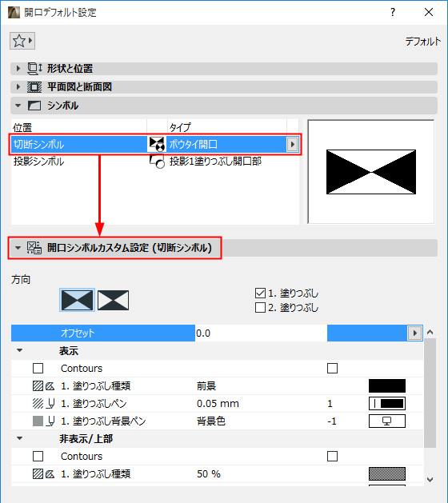The width and height of the screenshot is (448, 503).
Task: Open background pen swatch with monitor icon
Action: [387, 421]
